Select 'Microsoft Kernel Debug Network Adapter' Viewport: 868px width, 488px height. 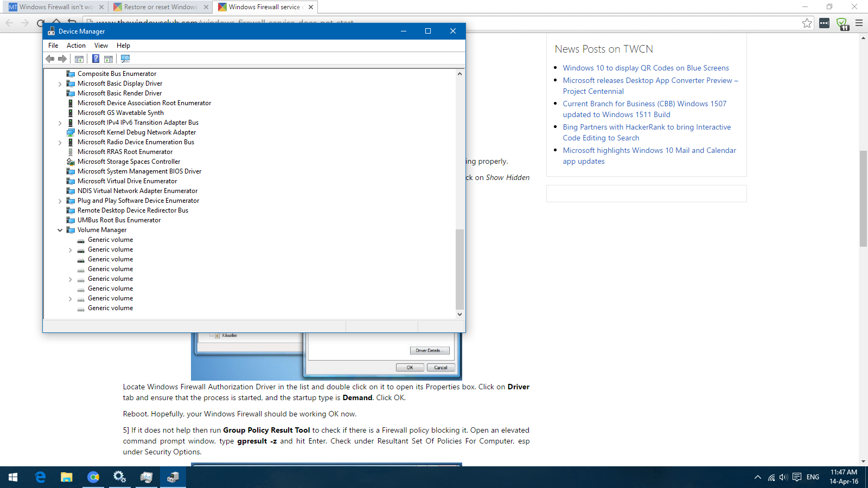(x=137, y=132)
